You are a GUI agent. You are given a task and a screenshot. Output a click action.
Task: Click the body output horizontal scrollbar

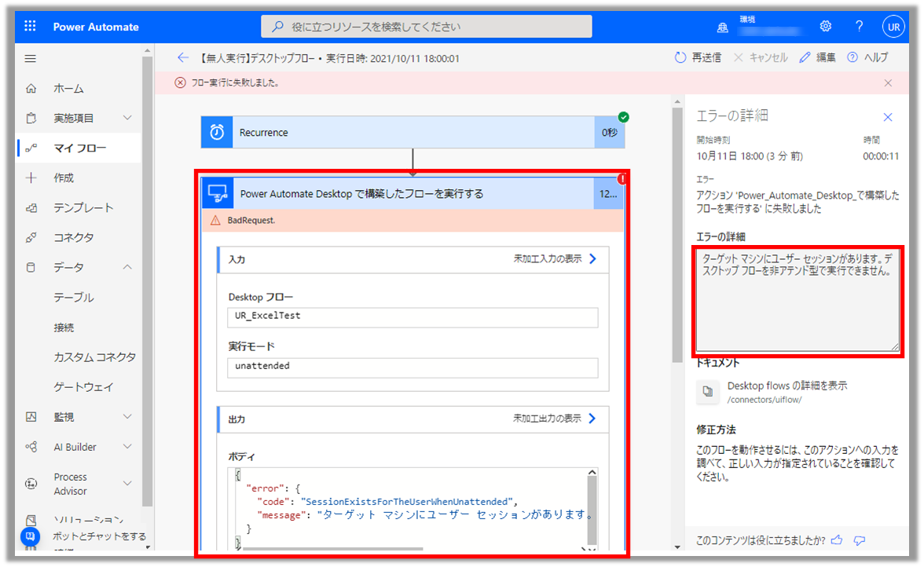tap(332, 549)
